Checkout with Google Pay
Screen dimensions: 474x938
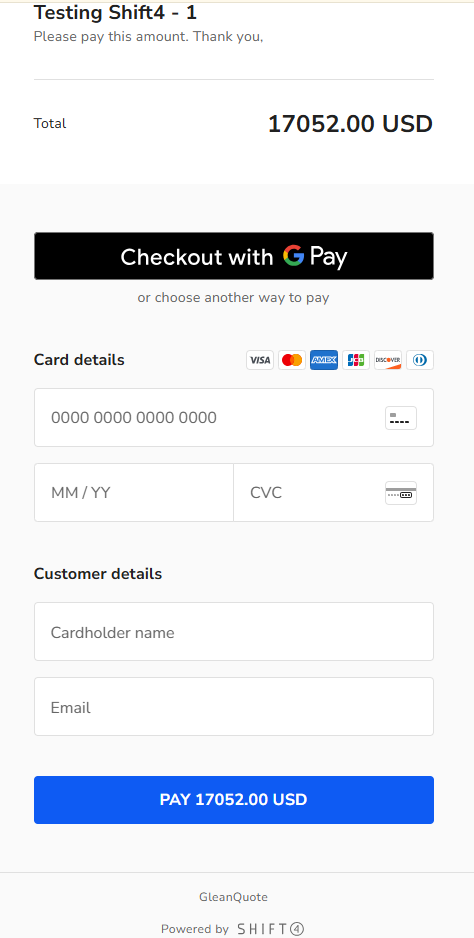[234, 256]
